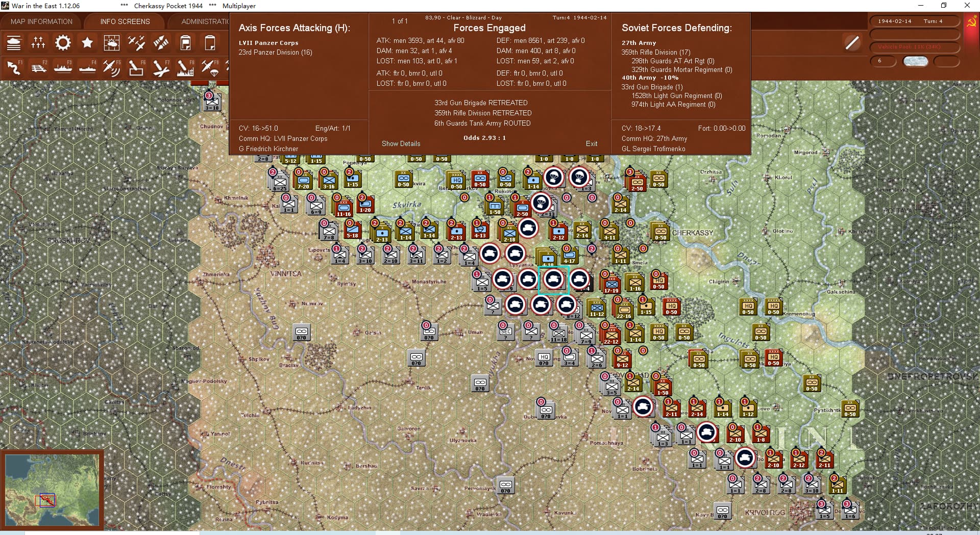Select the cyan-highlighted panzer counter
980x535 pixels.
[553, 279]
